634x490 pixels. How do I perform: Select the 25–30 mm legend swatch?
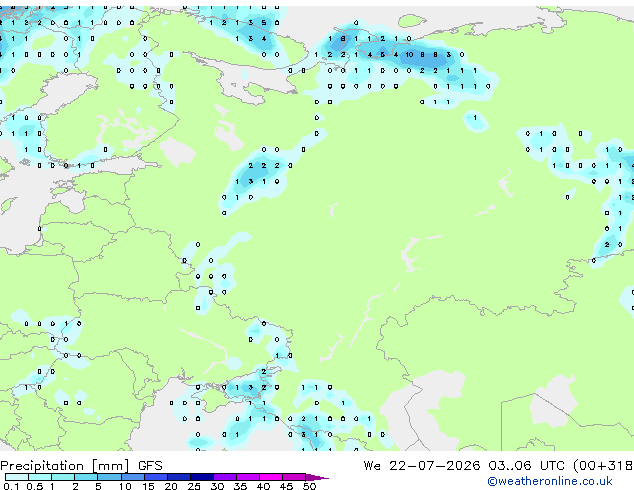(202, 477)
